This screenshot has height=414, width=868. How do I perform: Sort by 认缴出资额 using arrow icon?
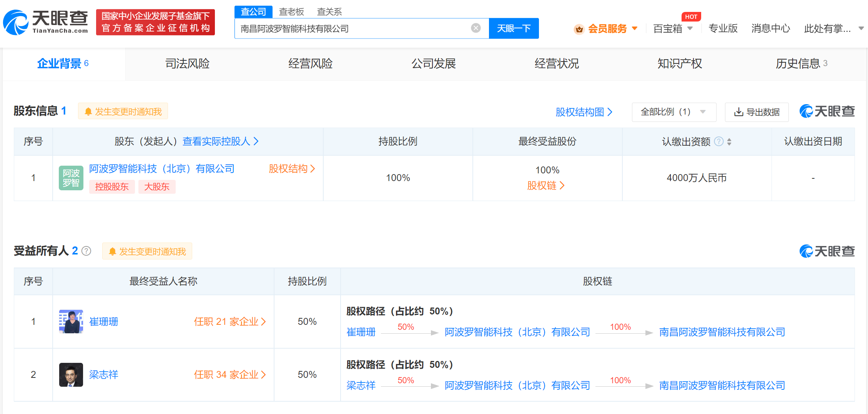coord(729,141)
